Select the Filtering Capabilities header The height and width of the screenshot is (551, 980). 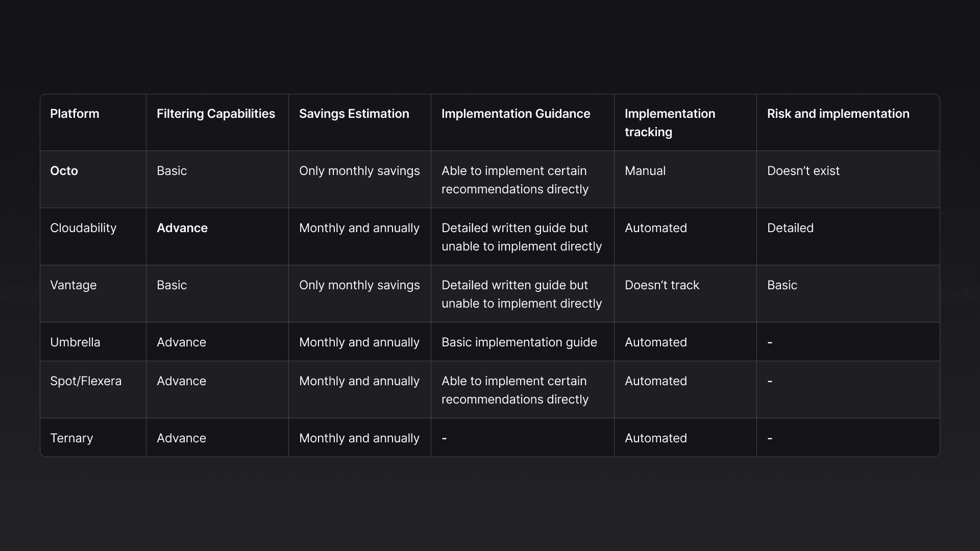click(x=216, y=114)
